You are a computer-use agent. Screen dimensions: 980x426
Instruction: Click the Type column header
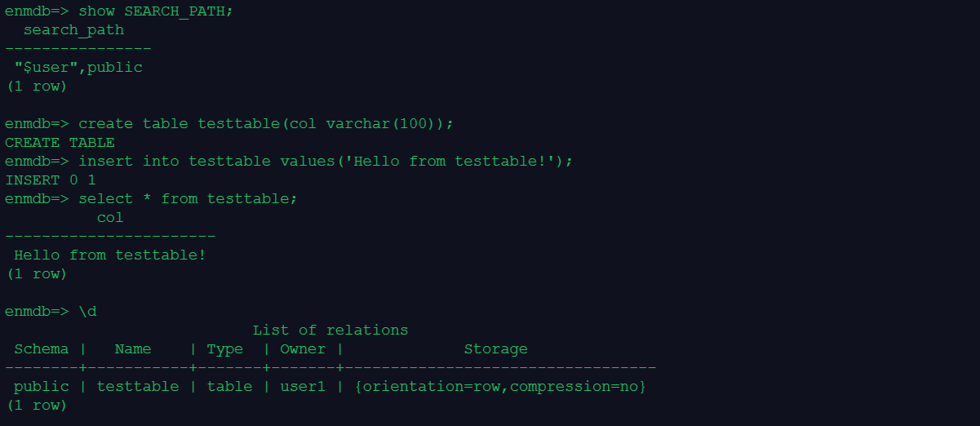tap(224, 349)
